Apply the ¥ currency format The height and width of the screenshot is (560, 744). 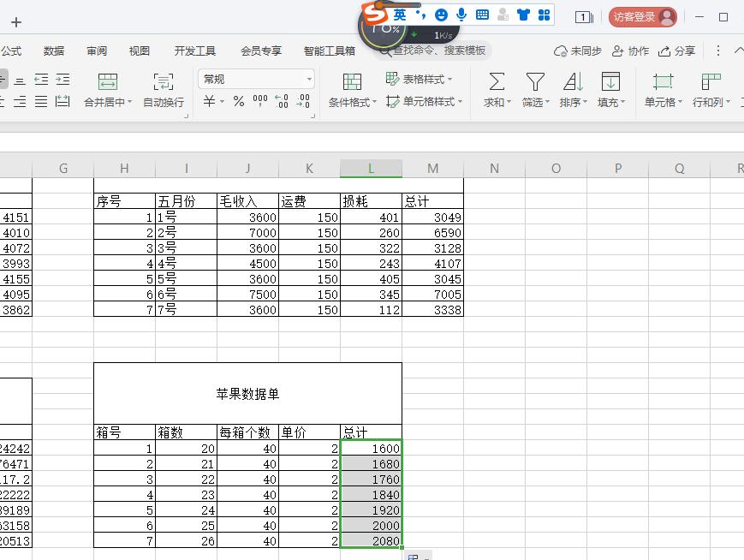tap(210, 101)
